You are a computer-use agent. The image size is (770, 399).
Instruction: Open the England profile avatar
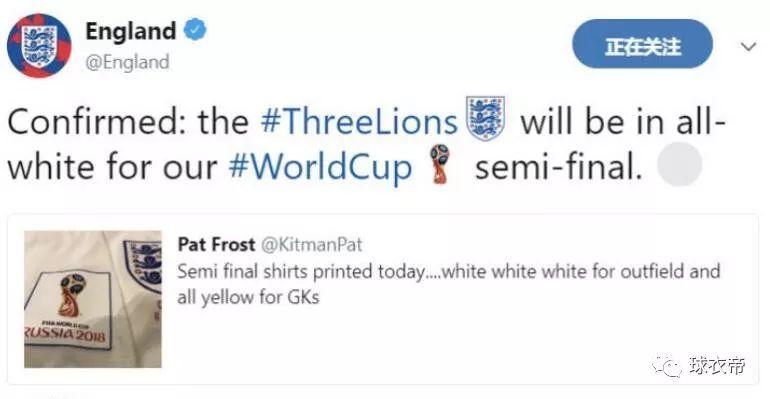(39, 46)
